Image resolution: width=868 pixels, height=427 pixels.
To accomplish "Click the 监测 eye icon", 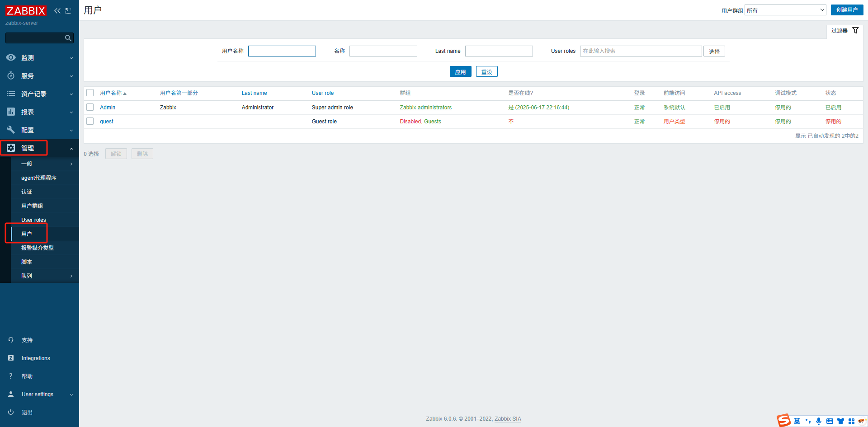I will pos(11,57).
